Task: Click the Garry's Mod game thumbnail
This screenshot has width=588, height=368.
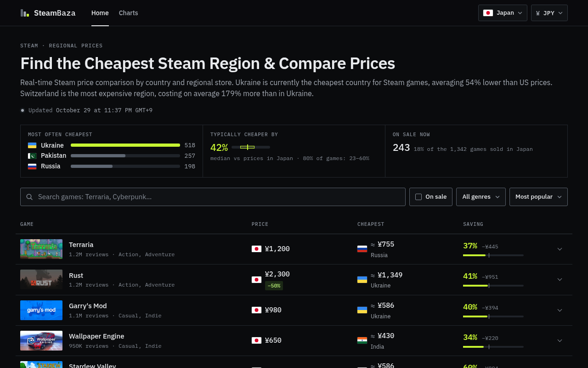Action: point(41,310)
